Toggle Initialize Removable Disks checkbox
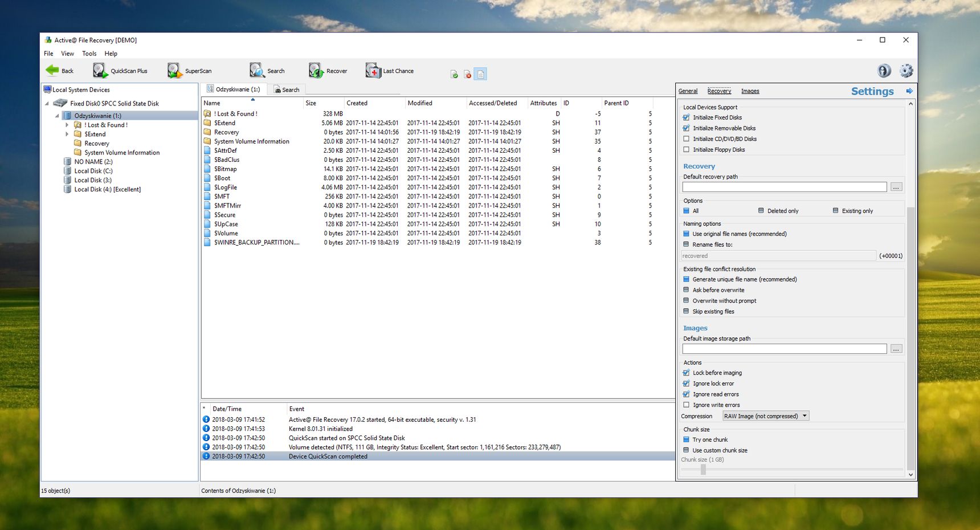Screen dimensions: 980x530 coord(686,128)
